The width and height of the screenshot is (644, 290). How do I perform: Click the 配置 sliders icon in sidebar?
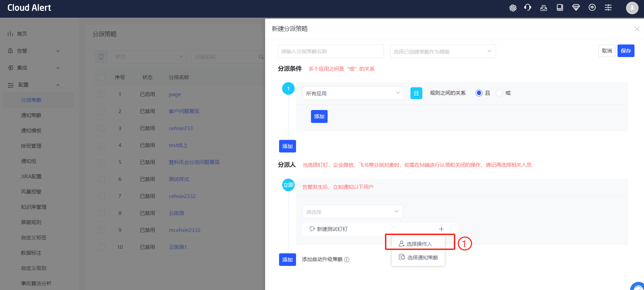(x=11, y=85)
